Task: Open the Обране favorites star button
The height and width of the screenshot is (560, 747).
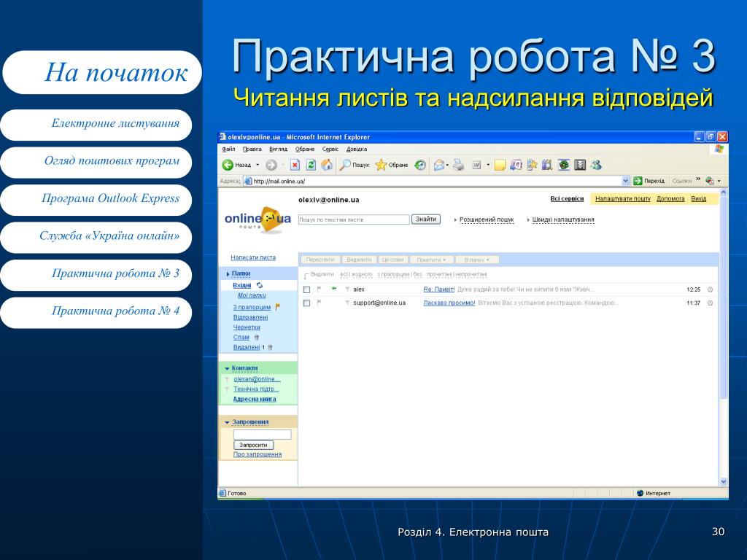Action: 391,166
